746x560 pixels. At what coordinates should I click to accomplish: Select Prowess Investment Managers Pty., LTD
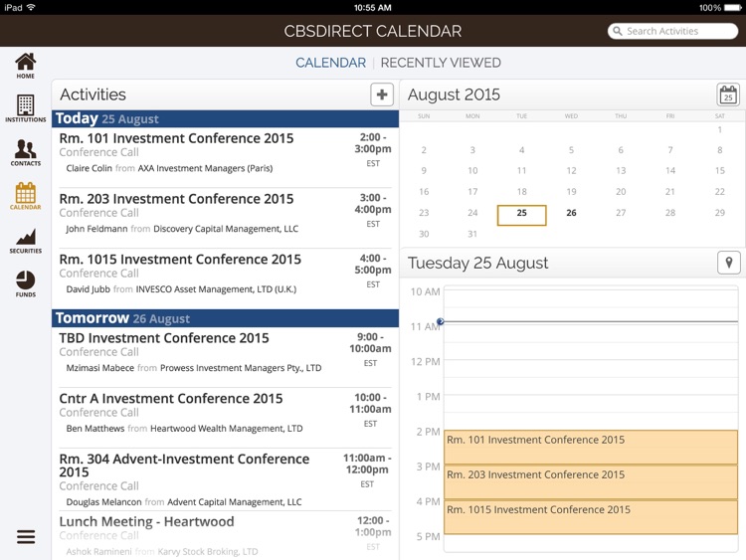click(241, 368)
